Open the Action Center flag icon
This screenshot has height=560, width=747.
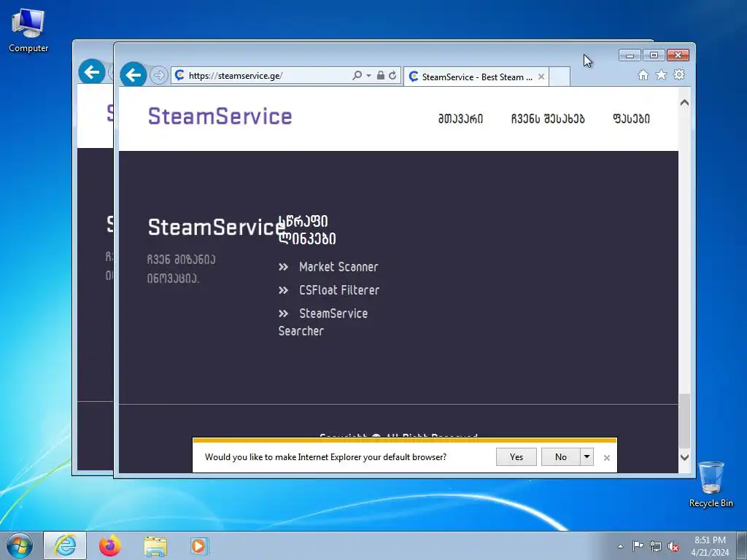638,546
